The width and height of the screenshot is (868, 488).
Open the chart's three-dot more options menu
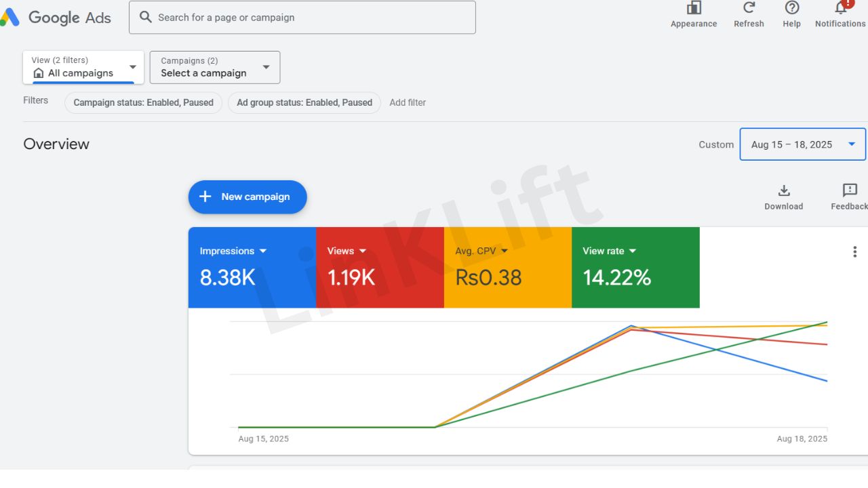pyautogui.click(x=854, y=252)
